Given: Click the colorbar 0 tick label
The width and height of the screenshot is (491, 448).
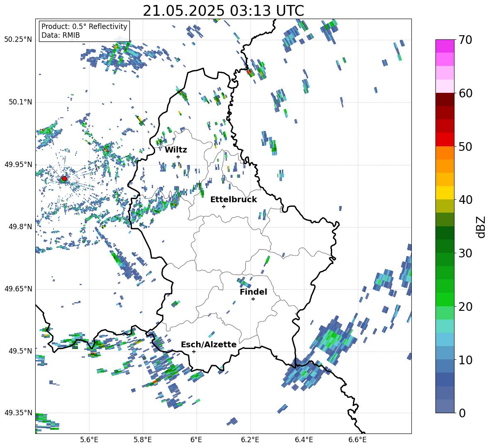Looking at the screenshot, I should click(462, 413).
